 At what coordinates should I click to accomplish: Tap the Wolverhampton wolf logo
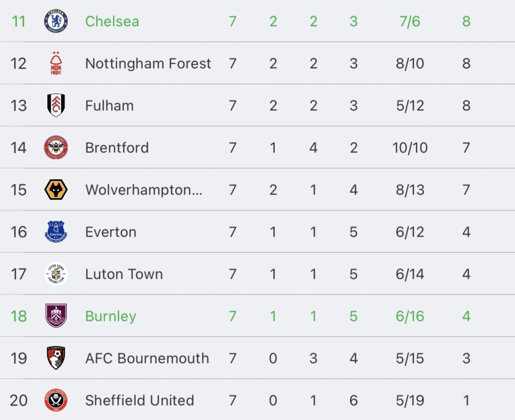56,190
